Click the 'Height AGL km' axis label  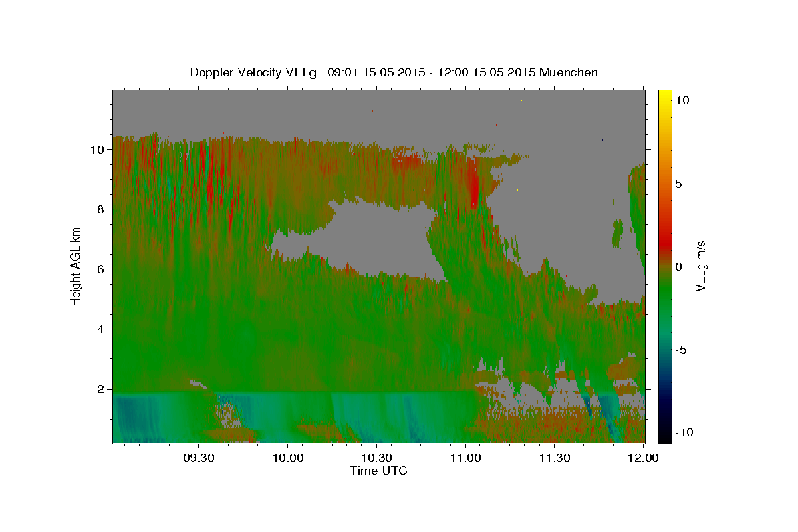[x=76, y=265]
